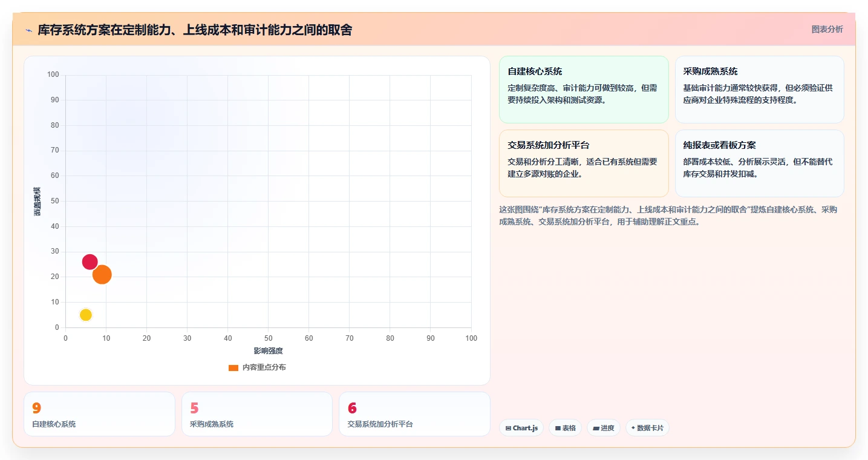Open the 纯报表或看板方案 info card
This screenshot has height=460, width=868.
tap(759, 163)
